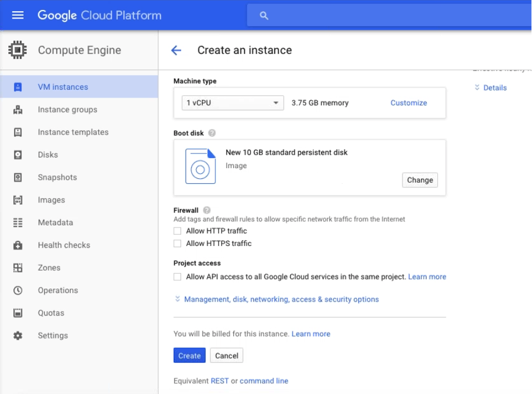
Task: Go back using the left arrow
Action: pyautogui.click(x=176, y=50)
